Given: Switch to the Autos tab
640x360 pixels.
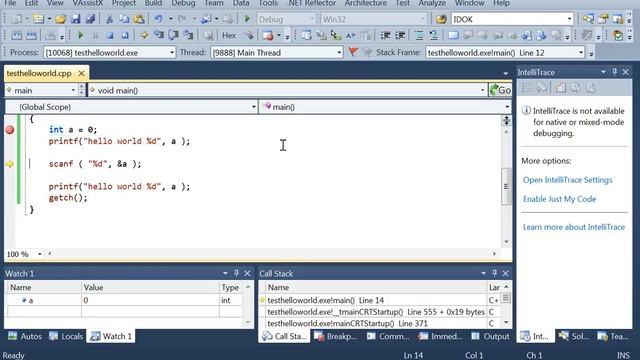Looking at the screenshot, I should 25,336.
